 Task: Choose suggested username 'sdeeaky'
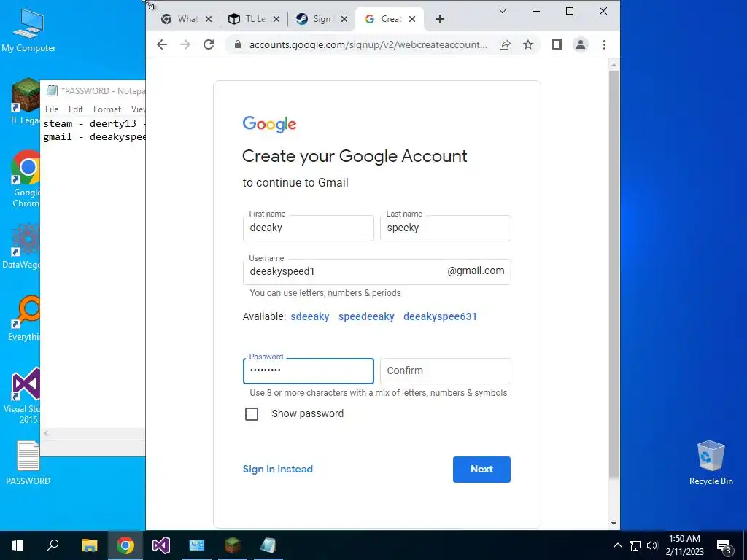(x=309, y=316)
